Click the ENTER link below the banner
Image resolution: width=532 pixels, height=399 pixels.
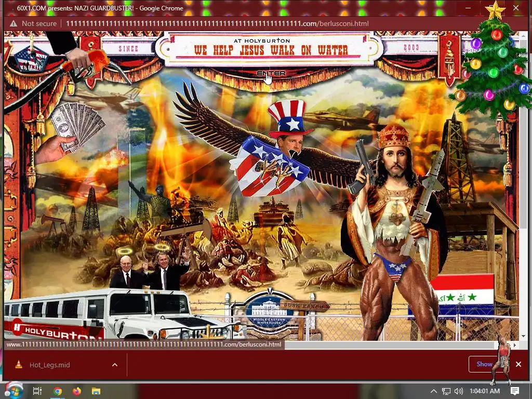click(x=271, y=73)
